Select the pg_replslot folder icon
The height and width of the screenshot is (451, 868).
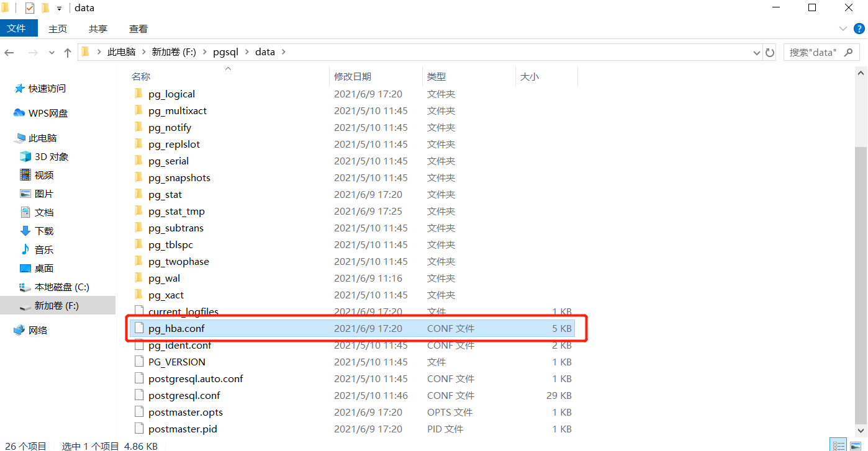(138, 144)
